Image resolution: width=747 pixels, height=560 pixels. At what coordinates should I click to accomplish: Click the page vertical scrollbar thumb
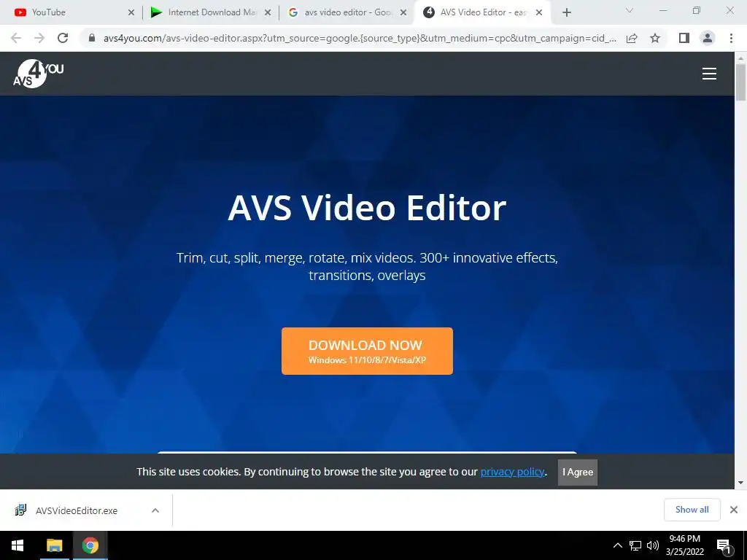[x=740, y=82]
